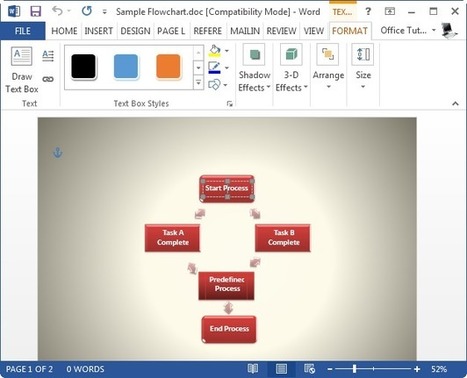The width and height of the screenshot is (467, 378).
Task: Select the FORMAT tab
Action: (350, 31)
